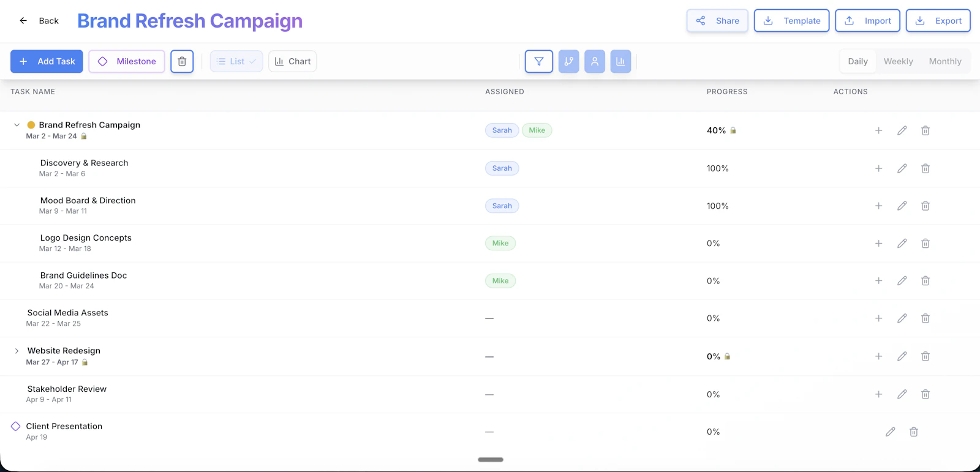Edit the Stakeholder Review task
Image resolution: width=980 pixels, height=472 pixels.
tap(902, 394)
